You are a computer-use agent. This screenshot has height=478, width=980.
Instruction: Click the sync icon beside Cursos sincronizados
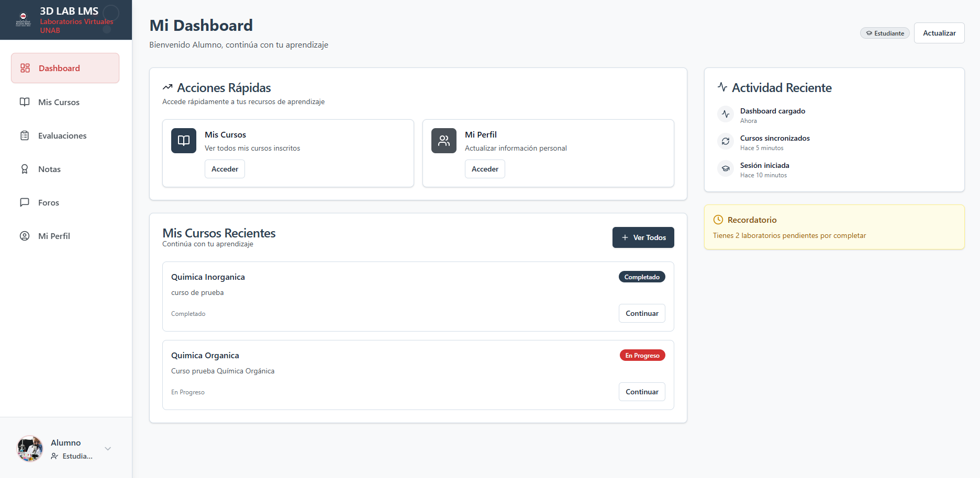[726, 141]
